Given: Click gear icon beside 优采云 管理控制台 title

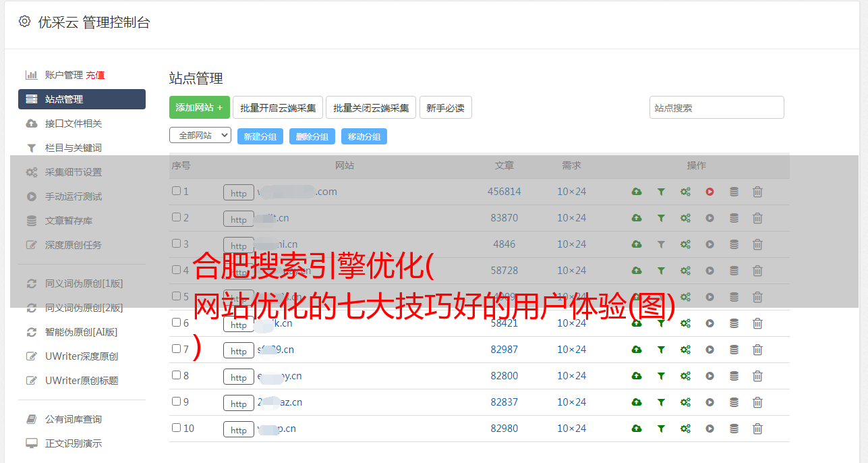Looking at the screenshot, I should pos(24,22).
